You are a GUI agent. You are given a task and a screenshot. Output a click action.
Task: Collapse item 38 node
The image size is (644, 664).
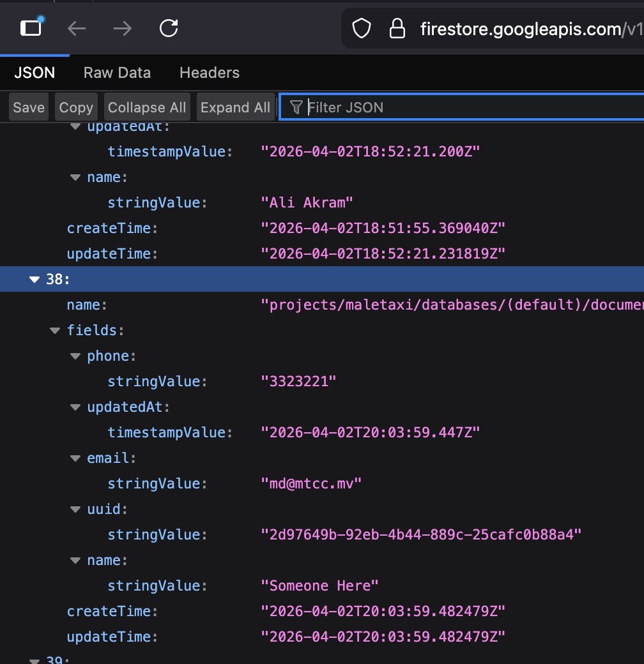coord(34,280)
